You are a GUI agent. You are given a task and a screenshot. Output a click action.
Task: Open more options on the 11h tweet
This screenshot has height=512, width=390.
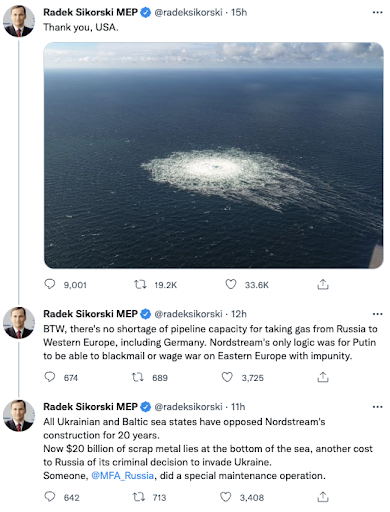(x=377, y=407)
